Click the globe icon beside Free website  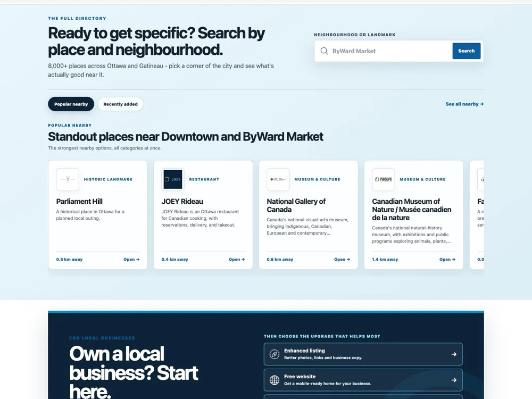(274, 380)
